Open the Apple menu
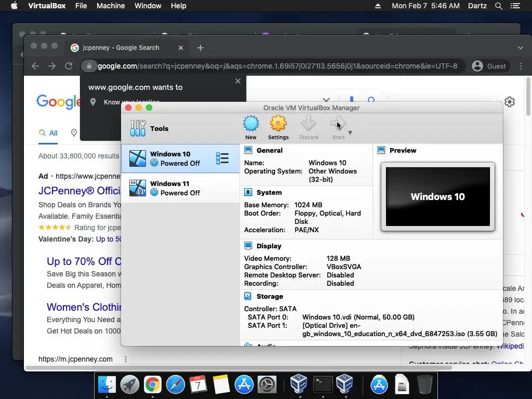 pyautogui.click(x=14, y=6)
